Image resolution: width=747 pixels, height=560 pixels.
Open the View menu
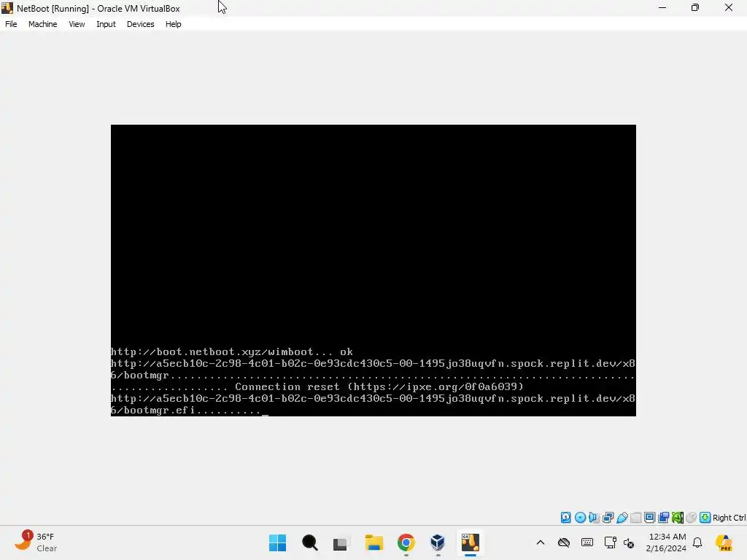pyautogui.click(x=77, y=24)
